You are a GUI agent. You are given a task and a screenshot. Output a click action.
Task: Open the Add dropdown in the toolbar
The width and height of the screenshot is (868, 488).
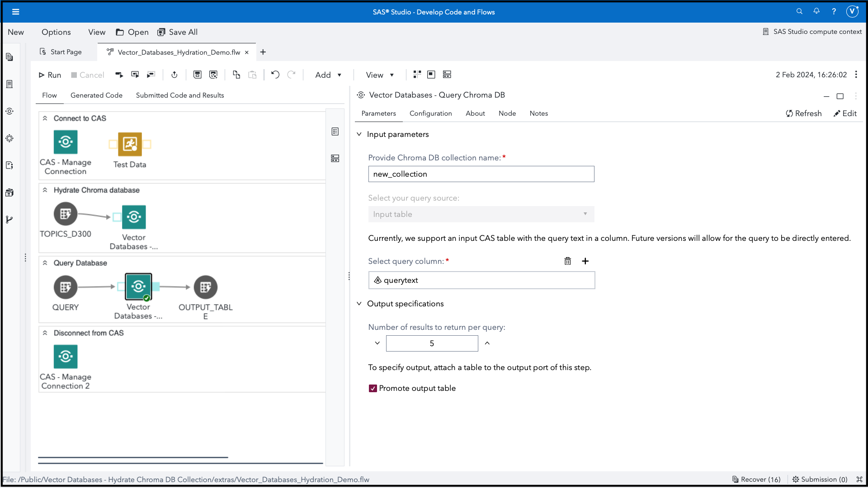[328, 75]
